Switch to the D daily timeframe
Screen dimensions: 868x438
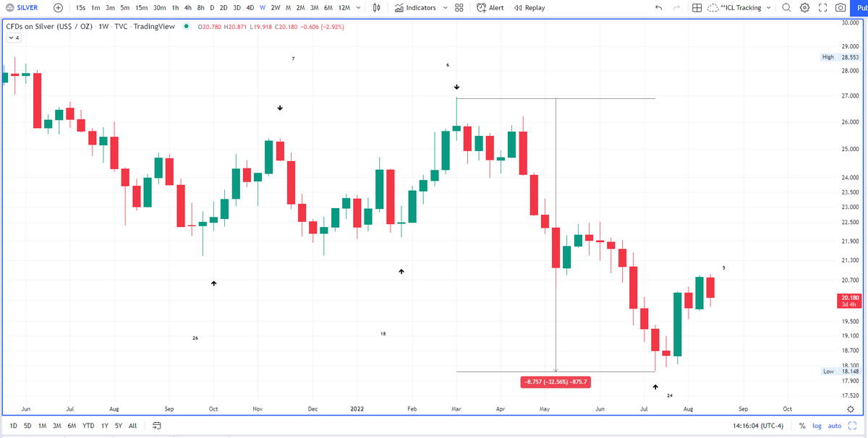point(211,7)
